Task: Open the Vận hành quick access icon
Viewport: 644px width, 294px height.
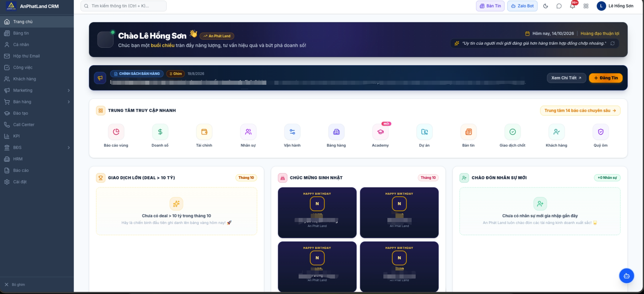Action: (x=292, y=132)
